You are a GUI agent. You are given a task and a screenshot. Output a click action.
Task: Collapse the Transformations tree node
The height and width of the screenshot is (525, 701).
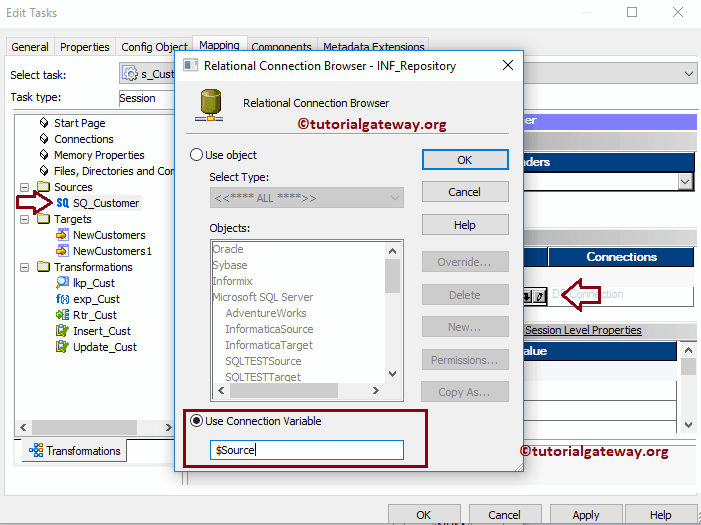pos(25,267)
